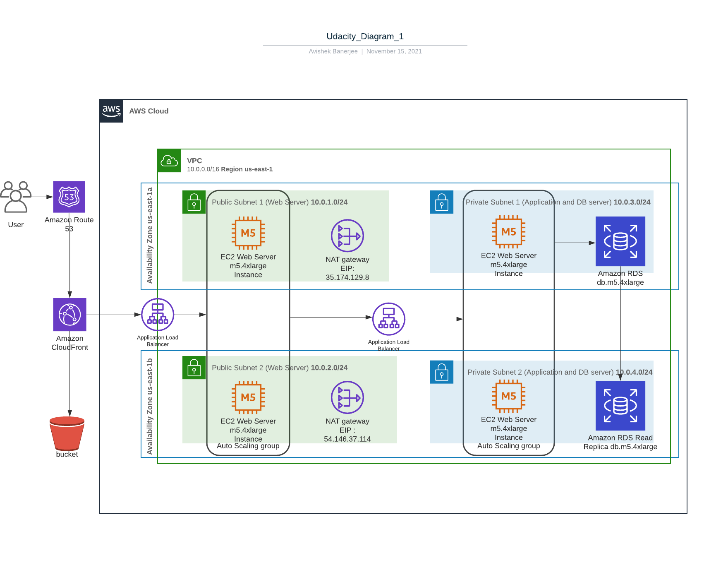
Task: Select Private Subnet 2 blue lock icon
Action: pos(442,372)
